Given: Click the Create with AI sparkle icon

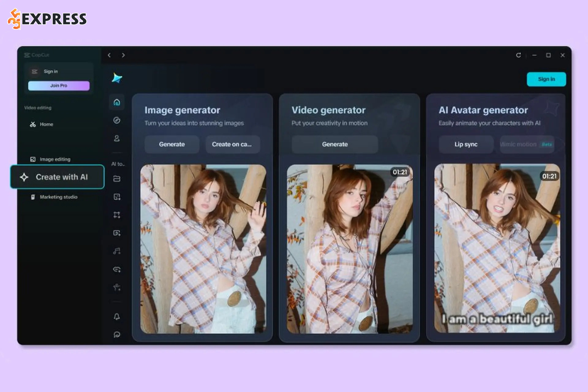Looking at the screenshot, I should [24, 177].
